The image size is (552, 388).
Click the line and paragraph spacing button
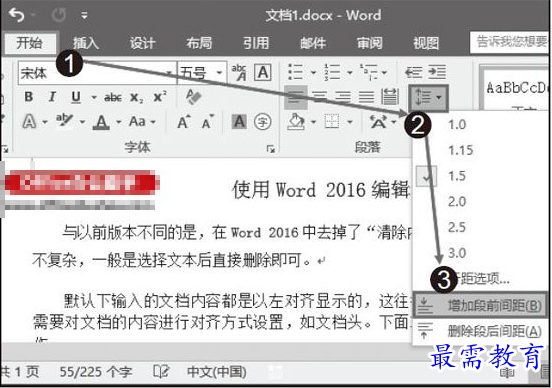[428, 98]
